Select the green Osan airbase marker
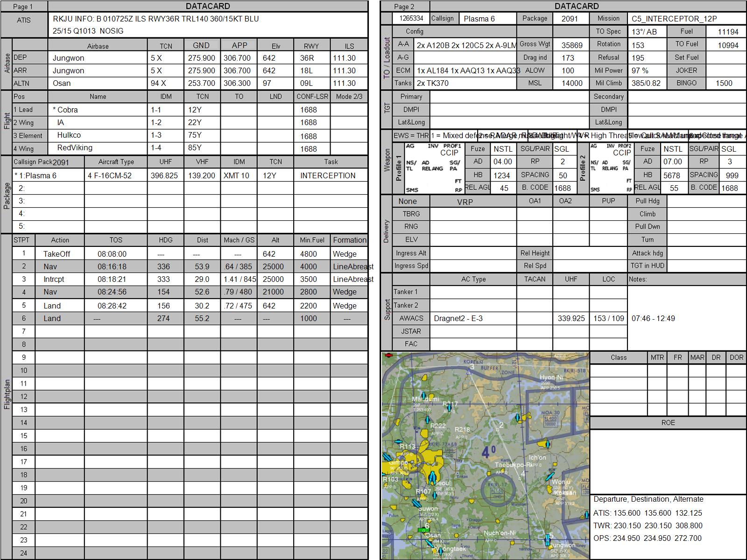 point(423,530)
